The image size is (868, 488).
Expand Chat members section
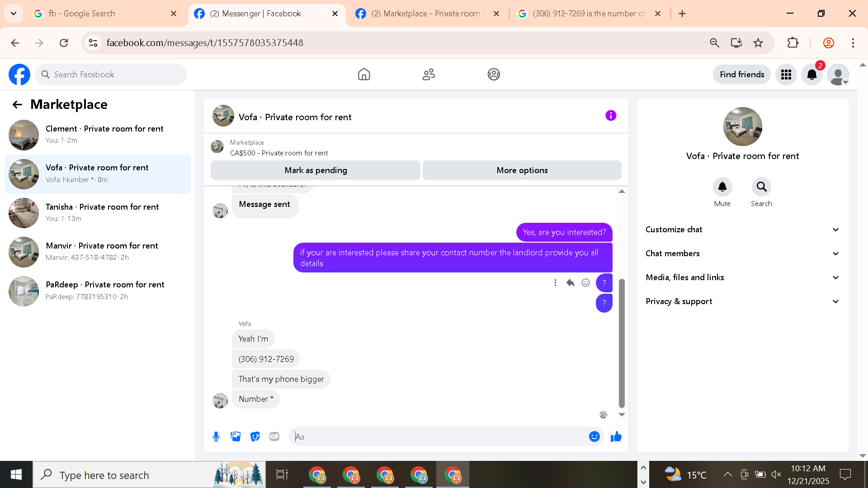pos(742,253)
